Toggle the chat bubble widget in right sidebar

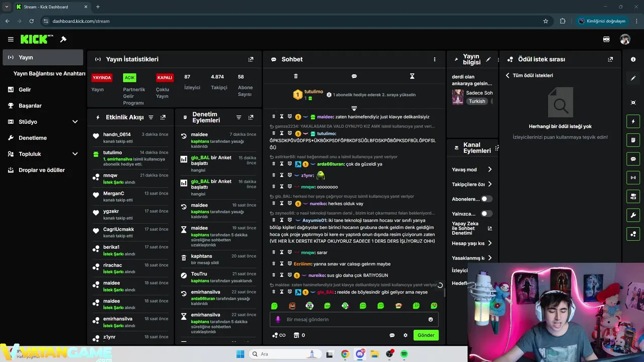click(633, 159)
